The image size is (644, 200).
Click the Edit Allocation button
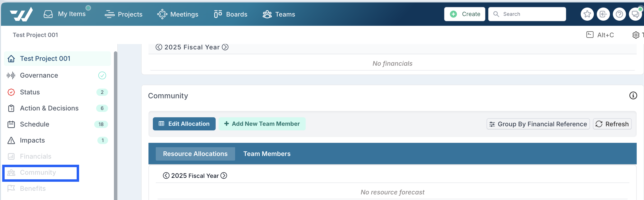[184, 124]
